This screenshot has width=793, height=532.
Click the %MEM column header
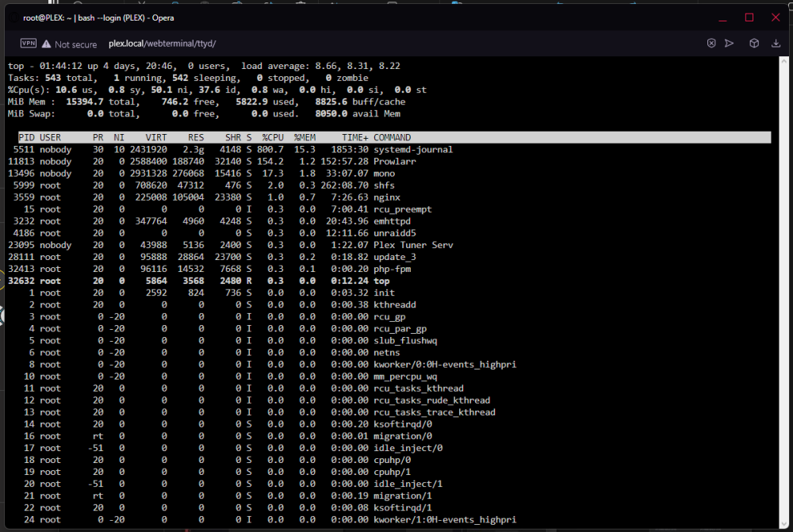305,137
